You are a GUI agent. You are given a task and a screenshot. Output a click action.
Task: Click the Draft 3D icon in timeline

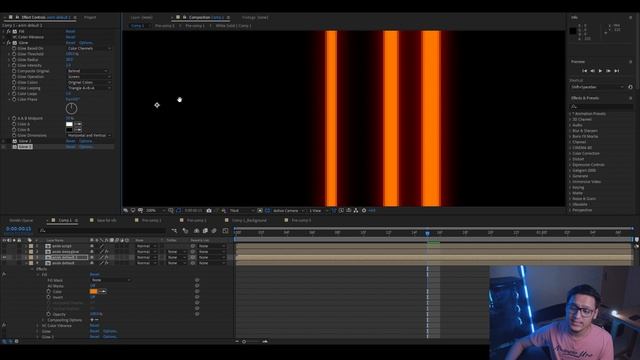[185, 231]
